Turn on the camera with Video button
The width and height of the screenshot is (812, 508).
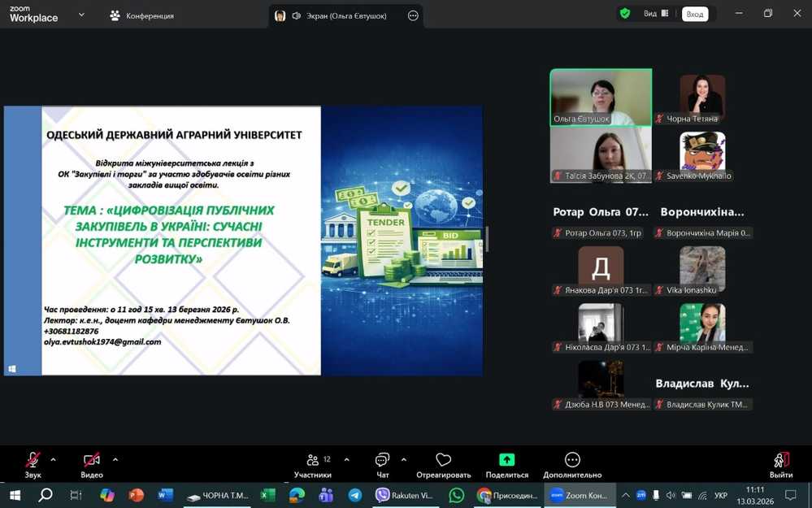92,461
